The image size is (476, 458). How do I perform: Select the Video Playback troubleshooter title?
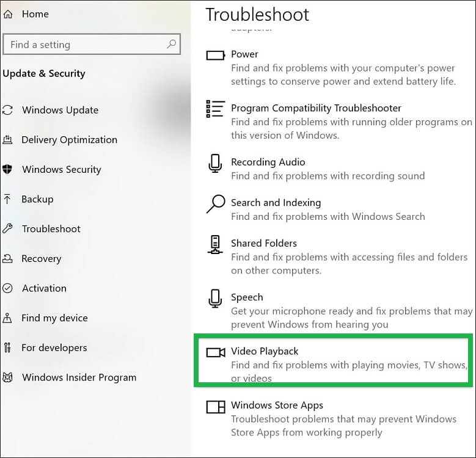(x=265, y=351)
